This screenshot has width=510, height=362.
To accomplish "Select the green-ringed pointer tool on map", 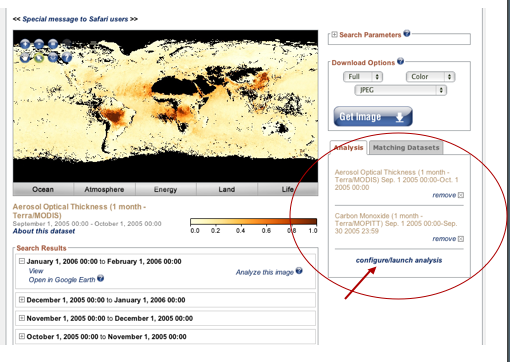I will tap(39, 57).
